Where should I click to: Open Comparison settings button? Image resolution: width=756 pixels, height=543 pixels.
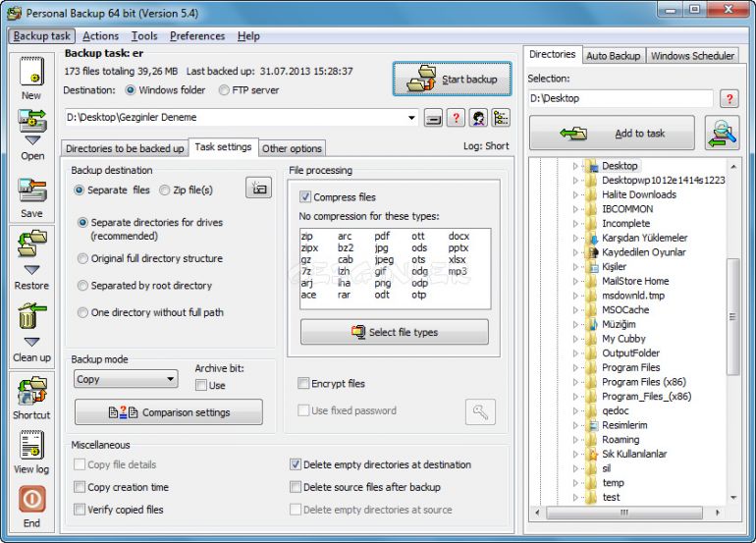click(x=169, y=412)
